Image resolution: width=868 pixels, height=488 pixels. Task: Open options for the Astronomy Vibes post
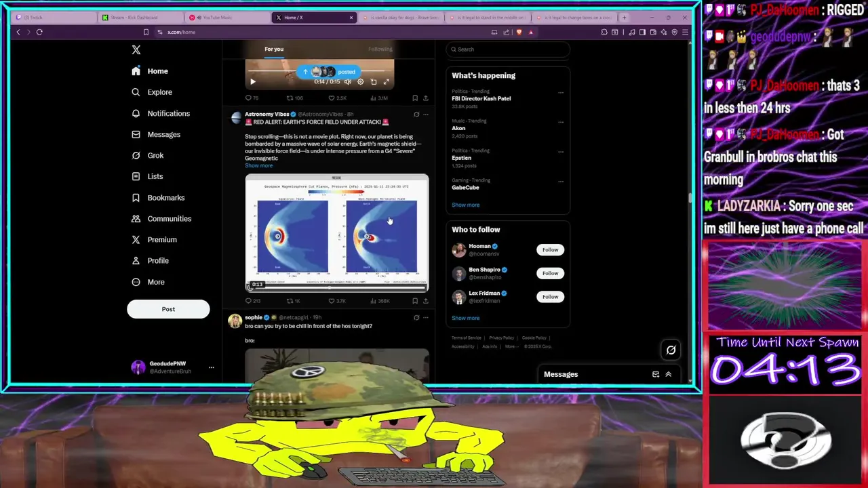(426, 115)
